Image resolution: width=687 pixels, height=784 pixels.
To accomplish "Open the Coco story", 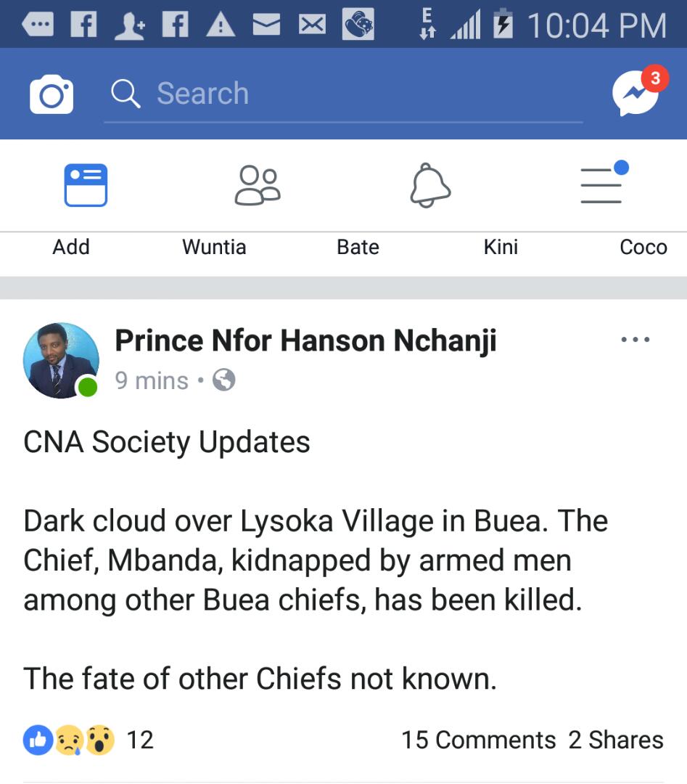I will pyautogui.click(x=643, y=247).
